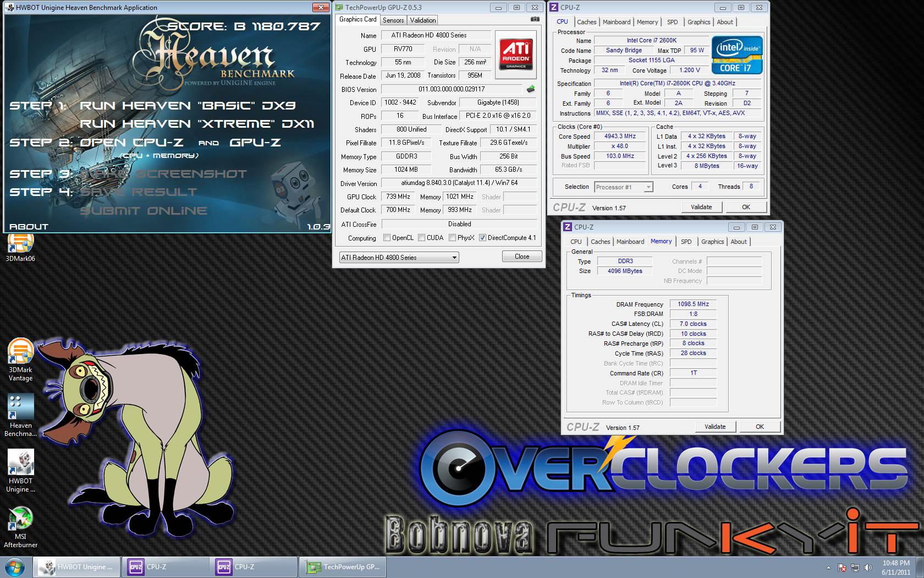Open the HWBOT Unigine desktop shortcut
This screenshot has width=924, height=578.
(x=20, y=471)
